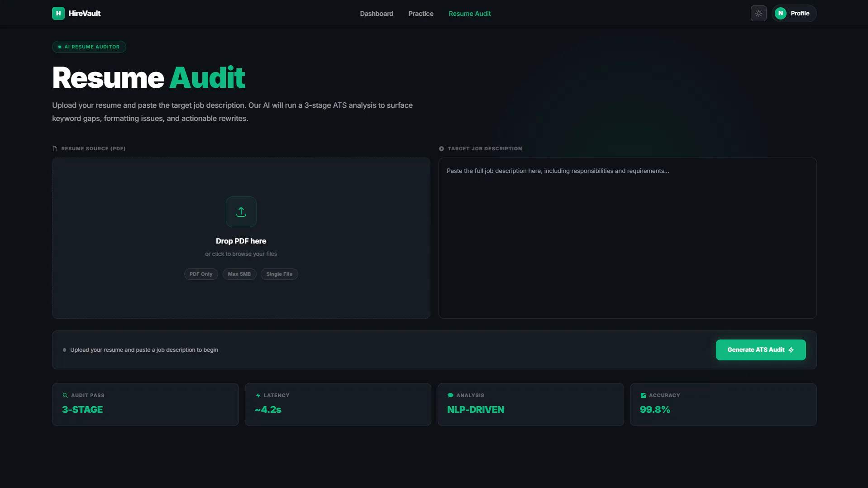This screenshot has height=488, width=868.
Task: Click the Generate ATS Audit button
Action: coord(760,350)
